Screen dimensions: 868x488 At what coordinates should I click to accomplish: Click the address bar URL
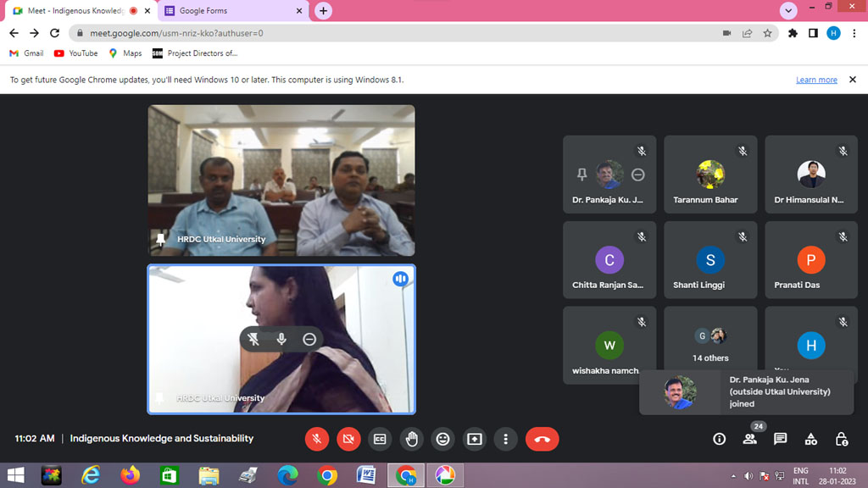(176, 33)
